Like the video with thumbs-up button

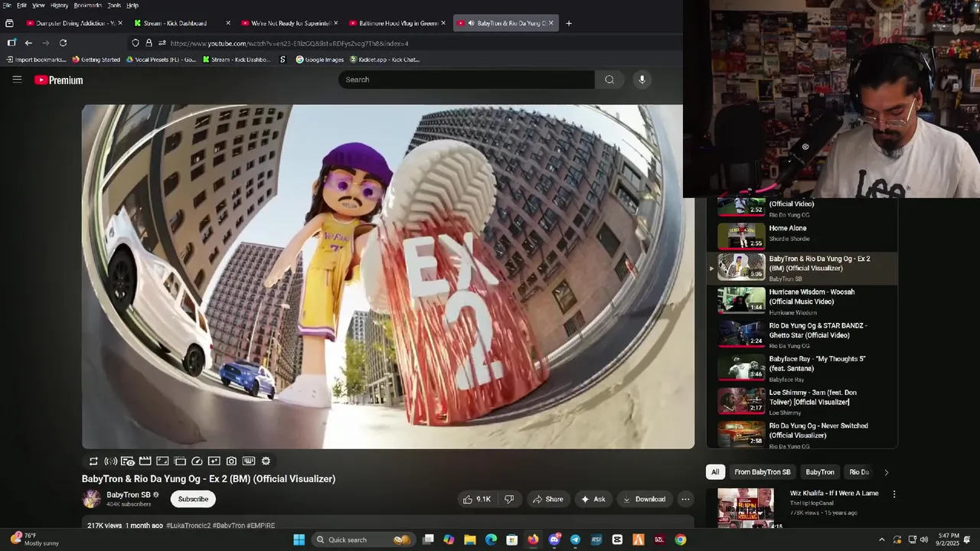tap(476, 499)
